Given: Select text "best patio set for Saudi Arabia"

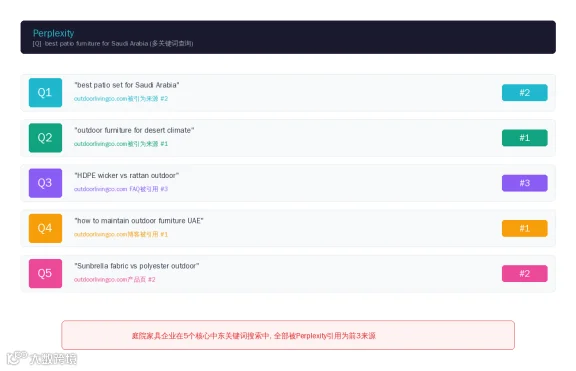Looking at the screenshot, I should 127,85.
